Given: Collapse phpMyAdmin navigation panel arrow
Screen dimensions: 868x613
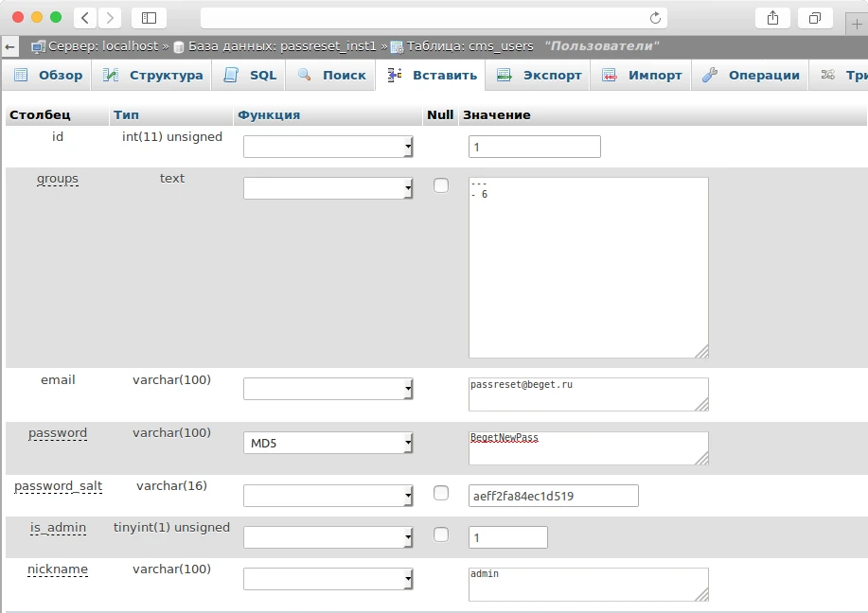Looking at the screenshot, I should point(9,46).
